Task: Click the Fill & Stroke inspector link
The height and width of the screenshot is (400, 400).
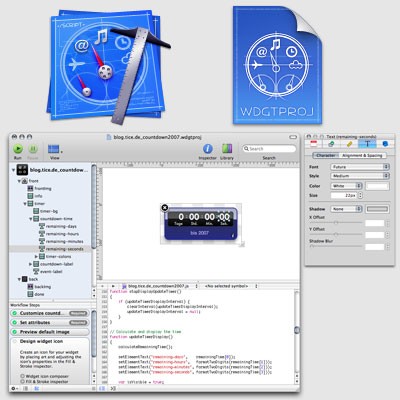Action: 47,381
